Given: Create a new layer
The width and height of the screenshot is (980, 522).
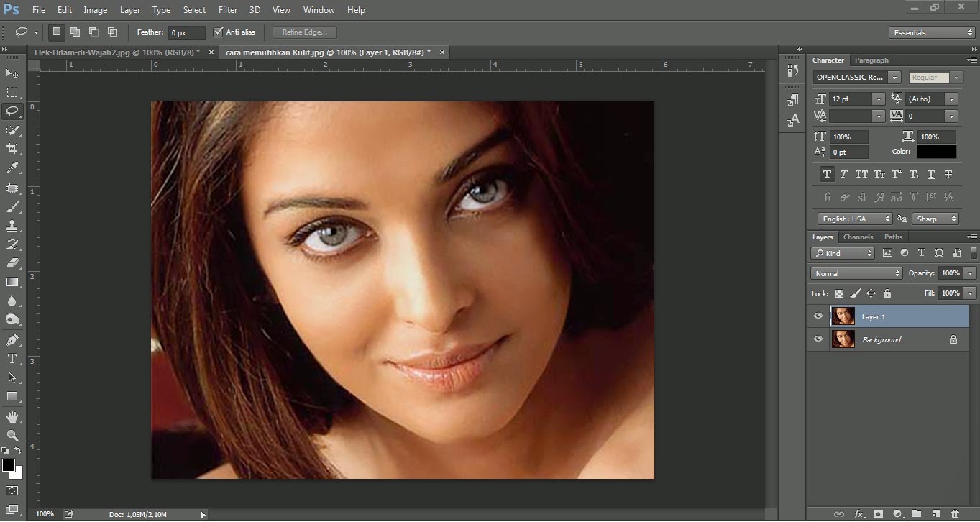Looking at the screenshot, I should click(936, 514).
